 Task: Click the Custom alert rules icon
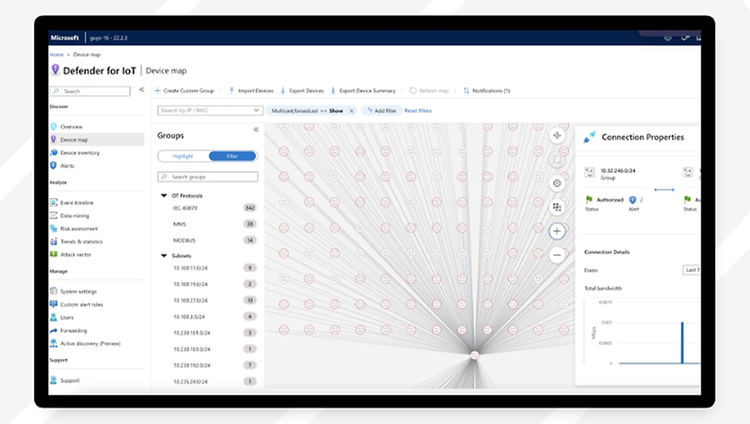[x=54, y=304]
